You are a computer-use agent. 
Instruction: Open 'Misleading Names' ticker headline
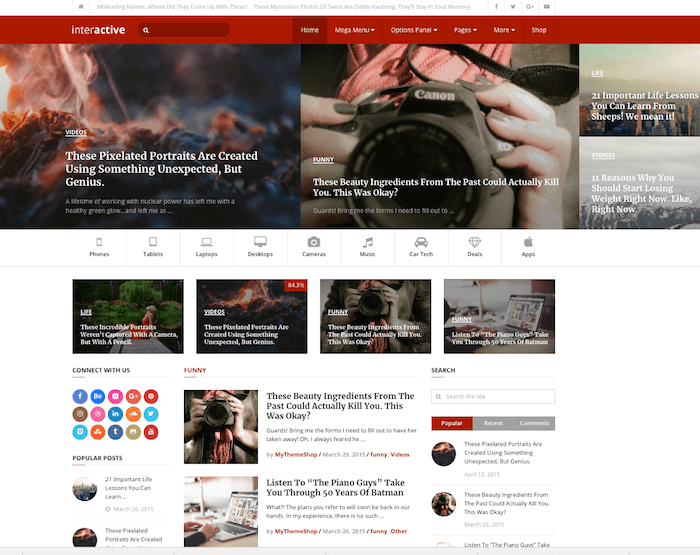coord(172,7)
